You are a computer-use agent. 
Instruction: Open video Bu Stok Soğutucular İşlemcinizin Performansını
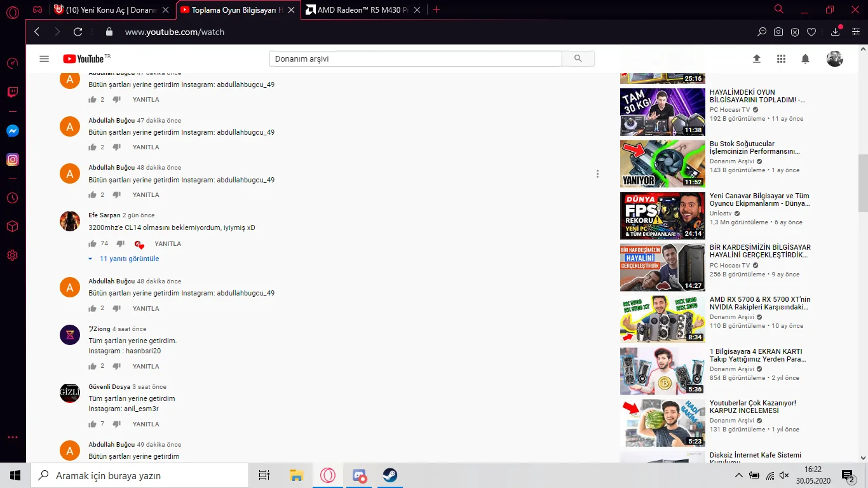(x=754, y=148)
